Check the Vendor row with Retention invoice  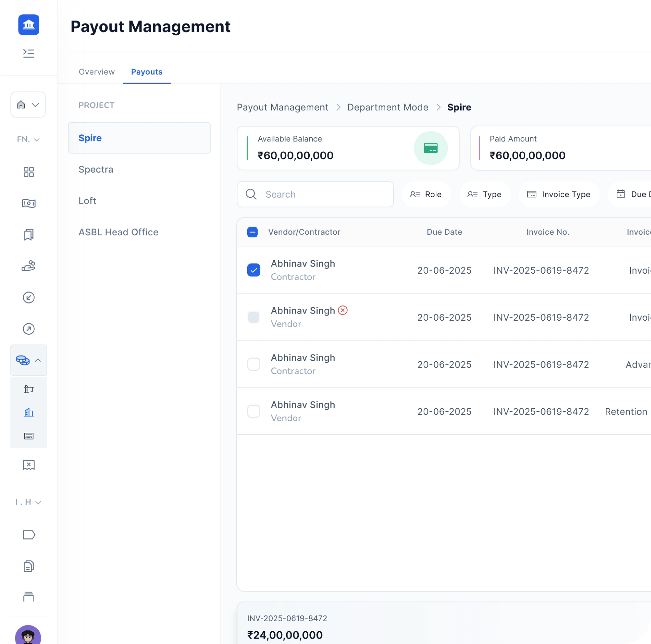click(x=254, y=411)
